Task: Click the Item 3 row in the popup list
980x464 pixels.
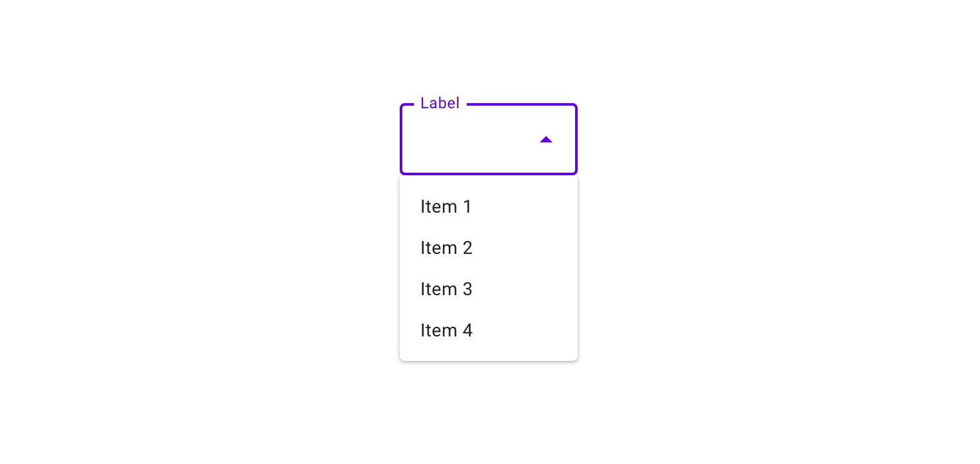Action: pos(488,289)
